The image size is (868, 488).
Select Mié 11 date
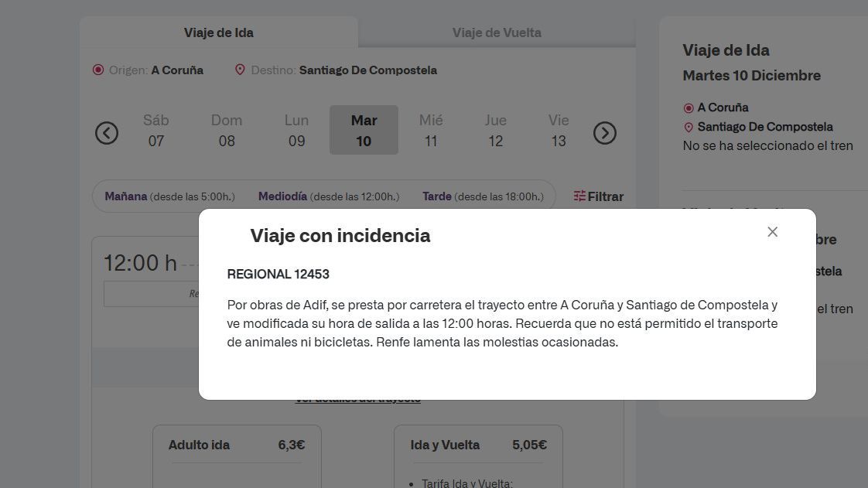click(431, 131)
